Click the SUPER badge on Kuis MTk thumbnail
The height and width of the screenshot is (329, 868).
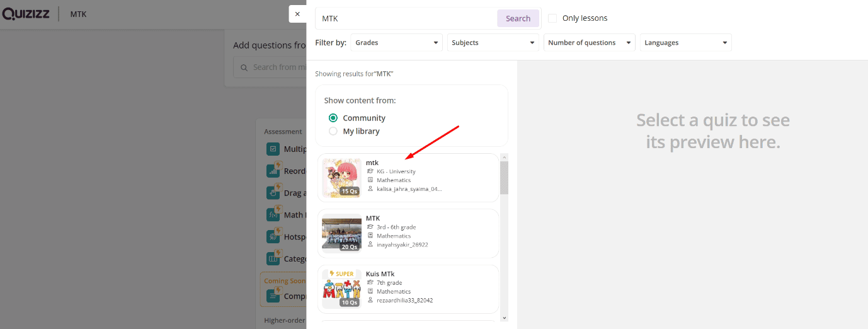(341, 274)
